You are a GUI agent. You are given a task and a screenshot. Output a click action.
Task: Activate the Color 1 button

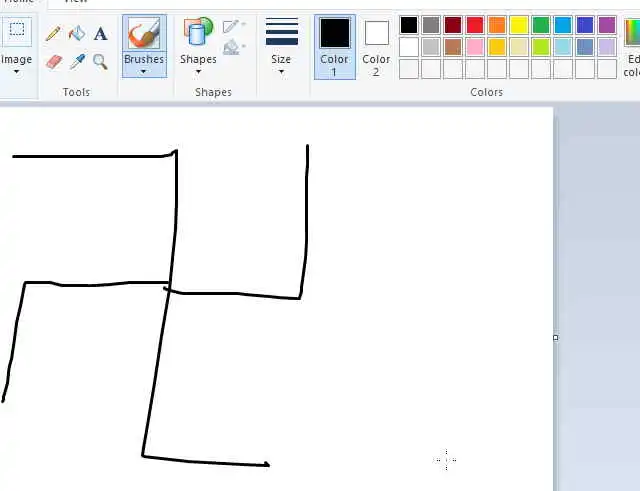335,47
